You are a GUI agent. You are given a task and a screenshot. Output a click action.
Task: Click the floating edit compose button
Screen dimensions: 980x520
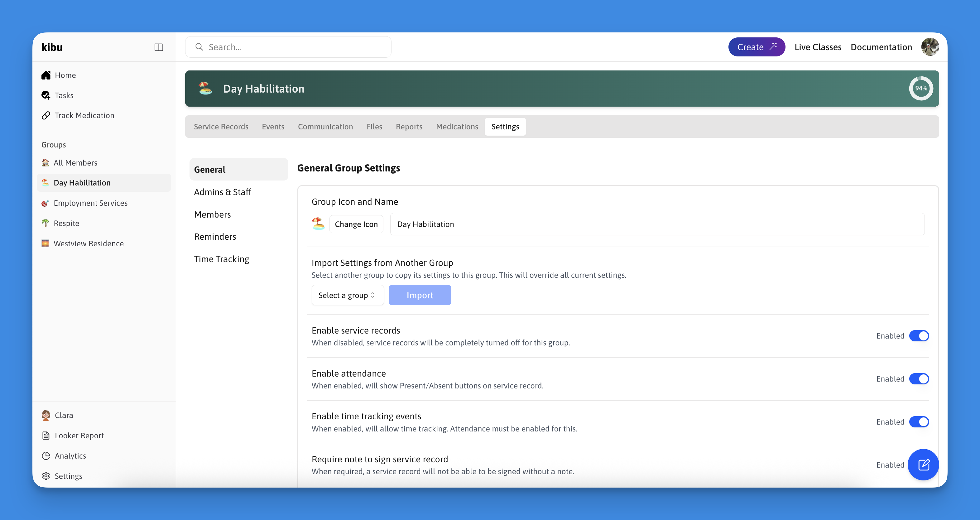point(923,465)
